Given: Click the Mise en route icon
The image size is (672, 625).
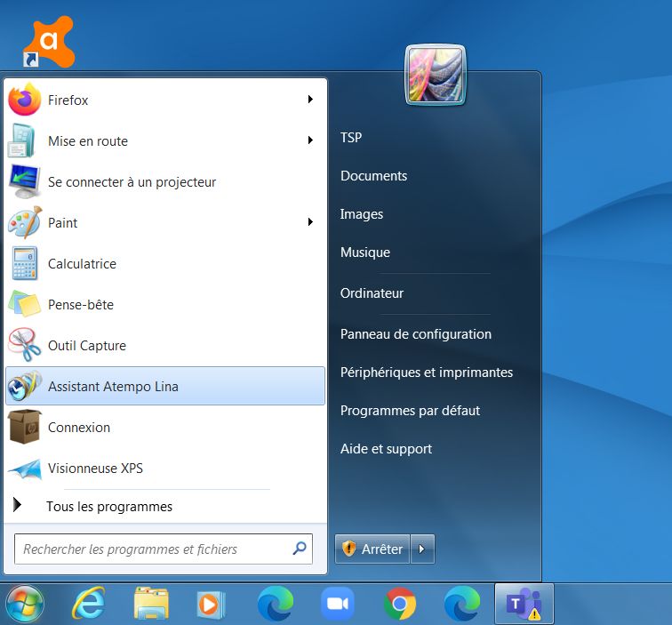Looking at the screenshot, I should click(x=23, y=141).
